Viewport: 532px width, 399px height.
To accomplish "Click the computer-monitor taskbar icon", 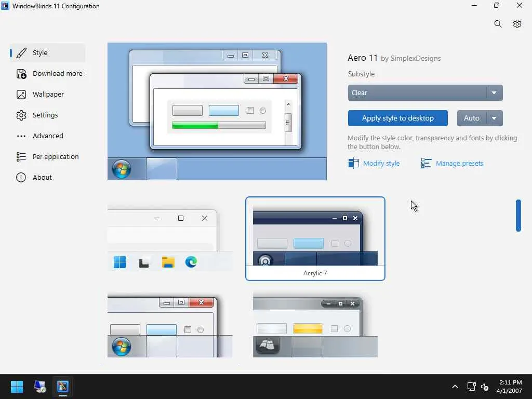I will 40,387.
